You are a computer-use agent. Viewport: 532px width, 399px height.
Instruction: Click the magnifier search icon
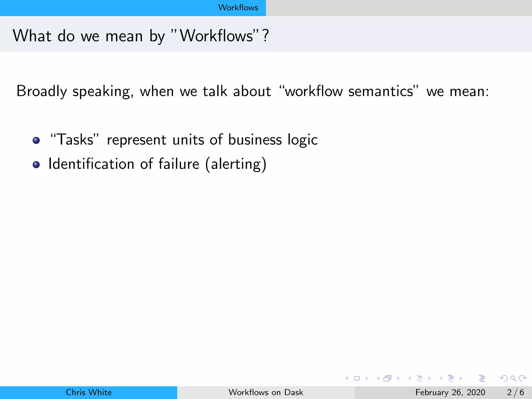tap(513, 378)
